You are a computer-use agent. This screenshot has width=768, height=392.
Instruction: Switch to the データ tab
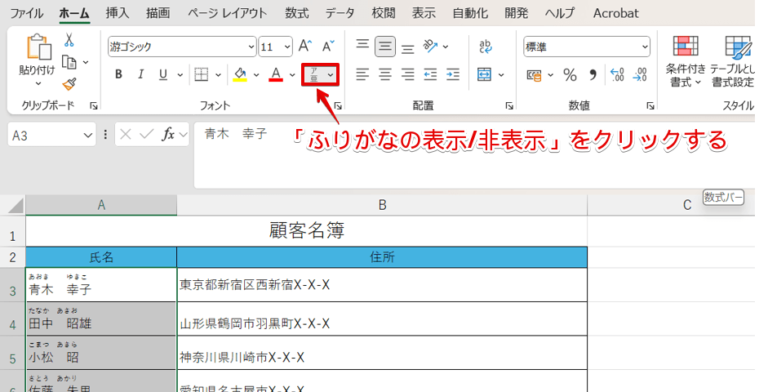[340, 13]
